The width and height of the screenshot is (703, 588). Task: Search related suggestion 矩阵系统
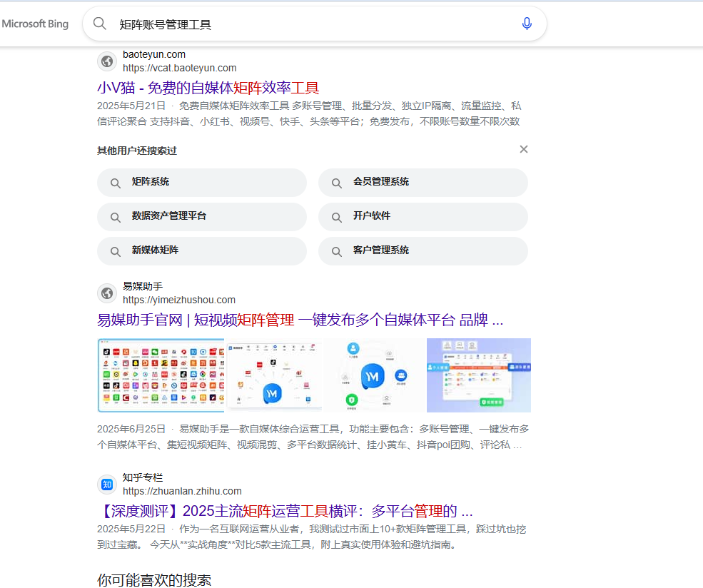click(202, 183)
